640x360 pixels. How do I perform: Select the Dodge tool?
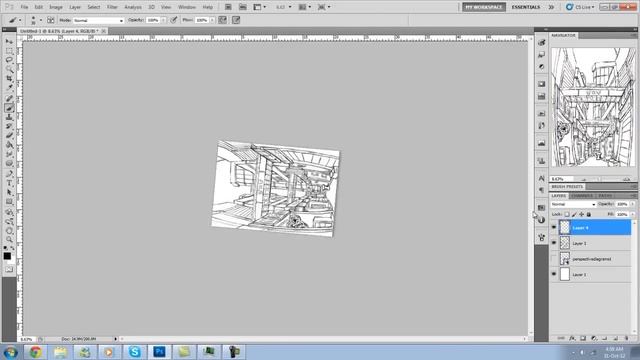coord(9,163)
